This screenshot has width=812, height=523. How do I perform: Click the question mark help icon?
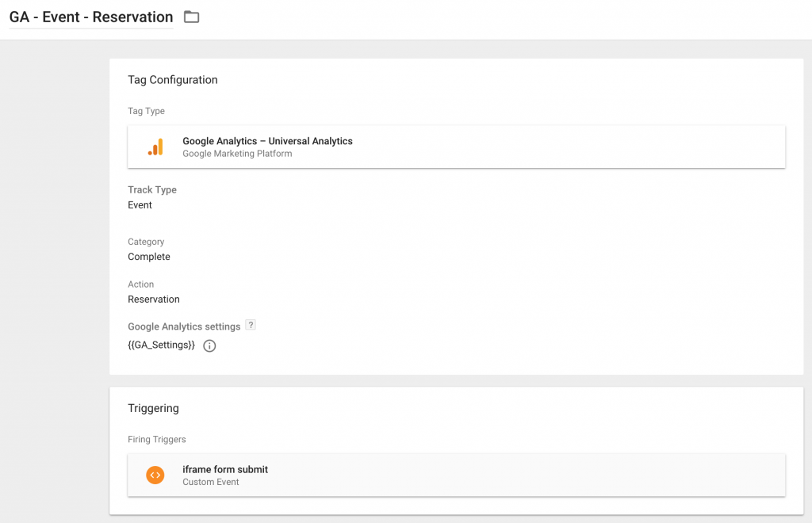(251, 325)
